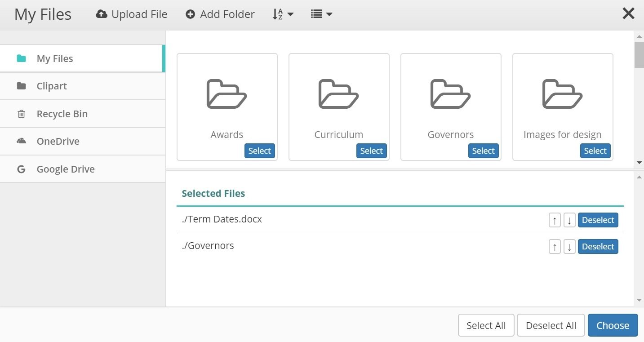Click the Upload File label

(x=139, y=14)
